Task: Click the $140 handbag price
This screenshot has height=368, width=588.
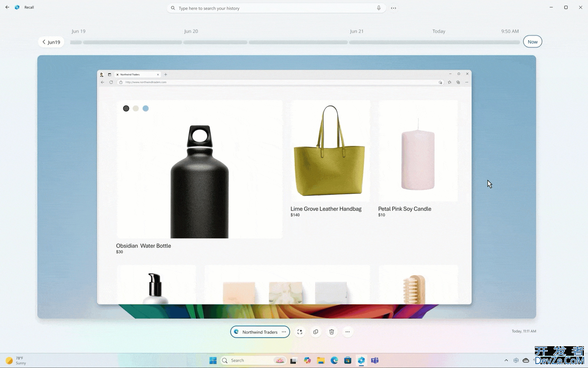Action: (x=295, y=215)
